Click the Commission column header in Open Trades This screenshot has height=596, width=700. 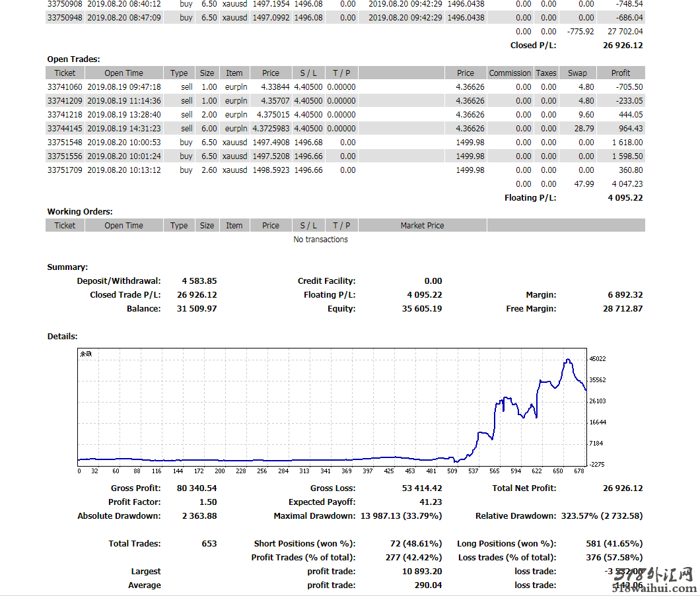point(510,73)
